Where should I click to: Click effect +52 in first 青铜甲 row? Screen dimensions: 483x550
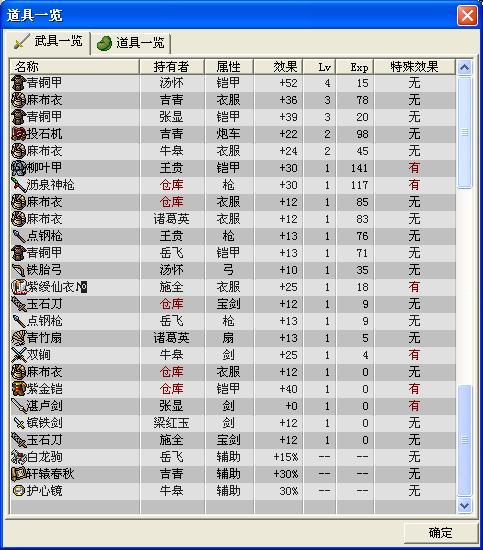pos(288,83)
